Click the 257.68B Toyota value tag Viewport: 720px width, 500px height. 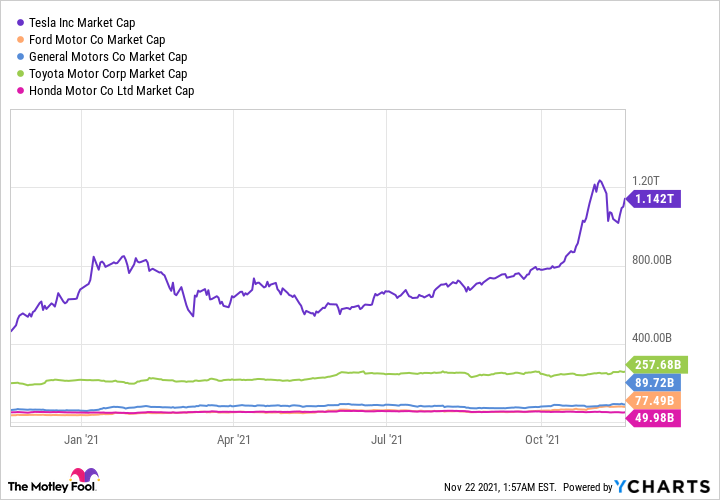655,364
